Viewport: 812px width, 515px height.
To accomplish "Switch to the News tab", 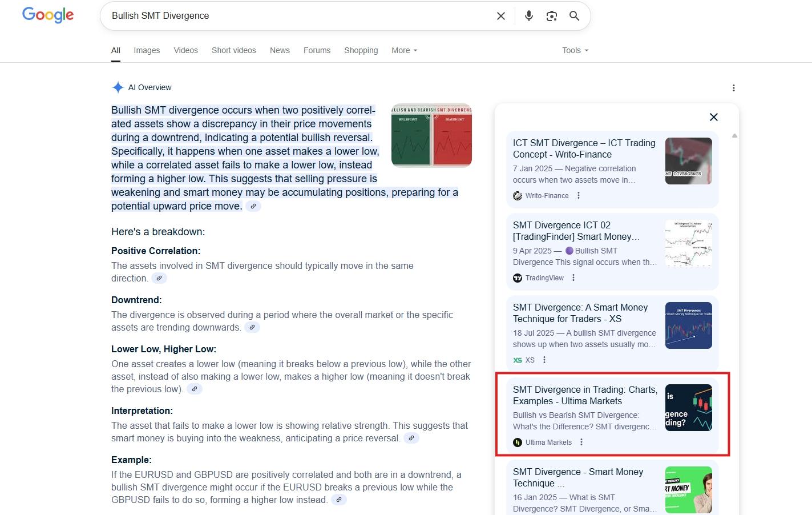I will [x=280, y=50].
